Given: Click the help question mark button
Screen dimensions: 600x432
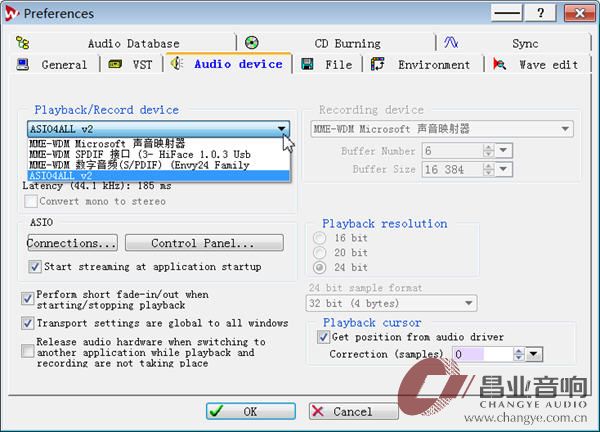Looking at the screenshot, I should (540, 13).
